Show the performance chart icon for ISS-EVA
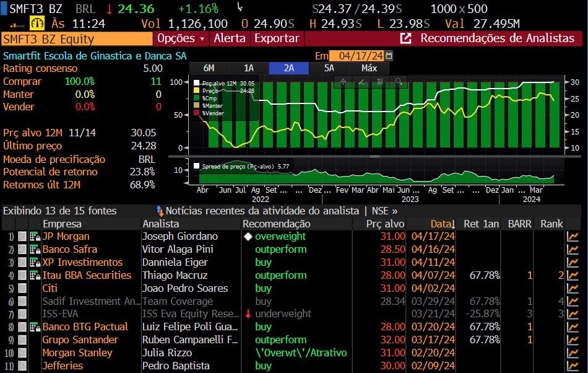The width and height of the screenshot is (588, 373). click(x=573, y=314)
